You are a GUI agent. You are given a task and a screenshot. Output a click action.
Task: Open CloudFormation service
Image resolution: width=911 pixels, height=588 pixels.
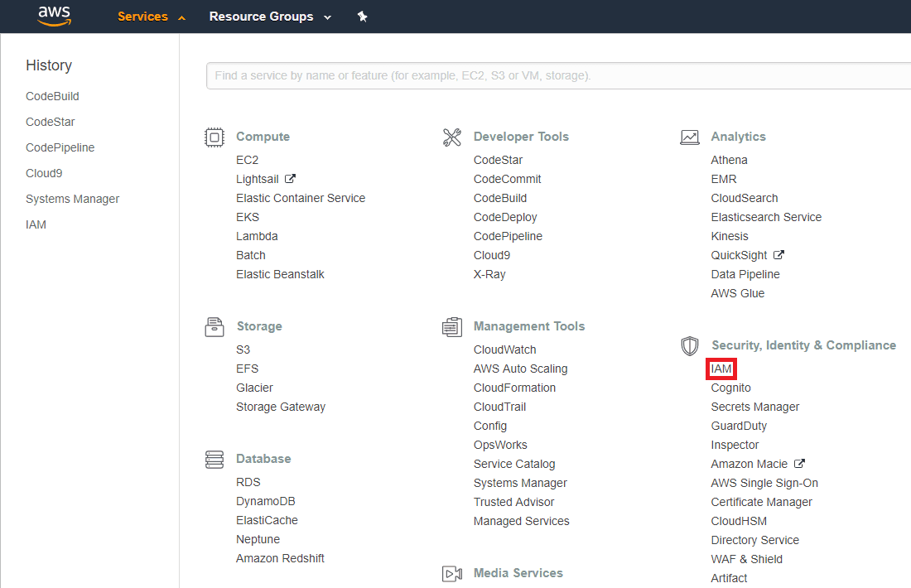tap(514, 388)
